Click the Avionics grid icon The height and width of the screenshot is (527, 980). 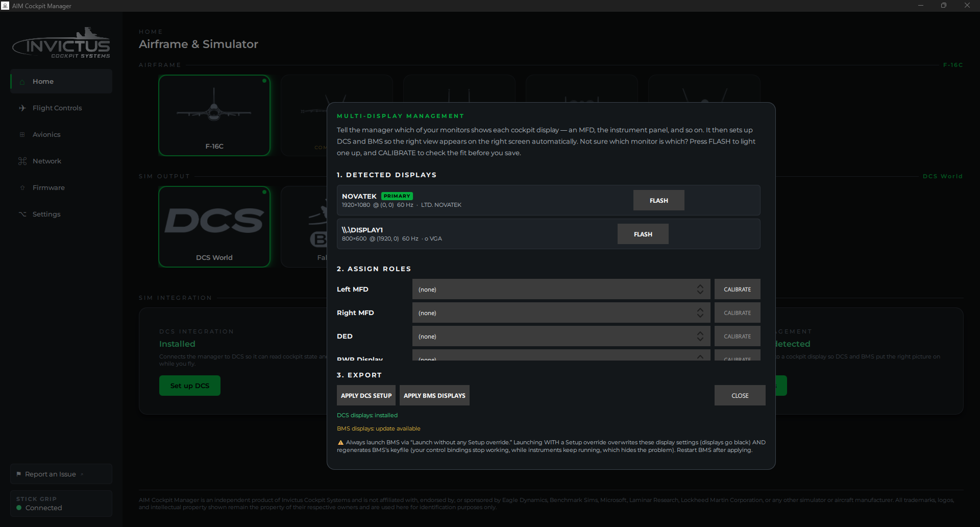[x=22, y=135]
